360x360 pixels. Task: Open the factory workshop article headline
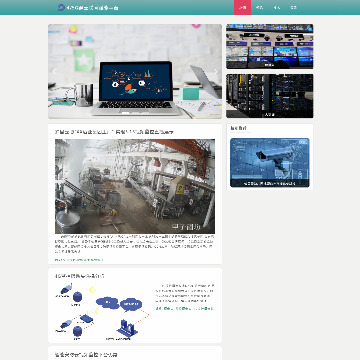[x=114, y=132]
